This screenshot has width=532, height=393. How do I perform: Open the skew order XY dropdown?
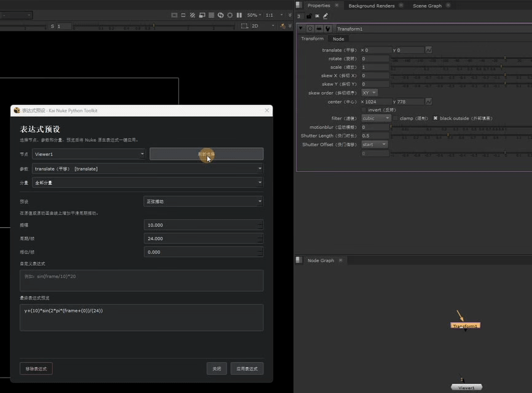(x=369, y=93)
